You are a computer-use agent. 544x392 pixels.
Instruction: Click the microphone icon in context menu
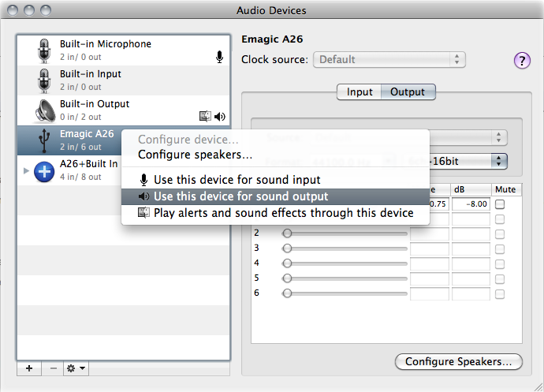pyautogui.click(x=143, y=180)
